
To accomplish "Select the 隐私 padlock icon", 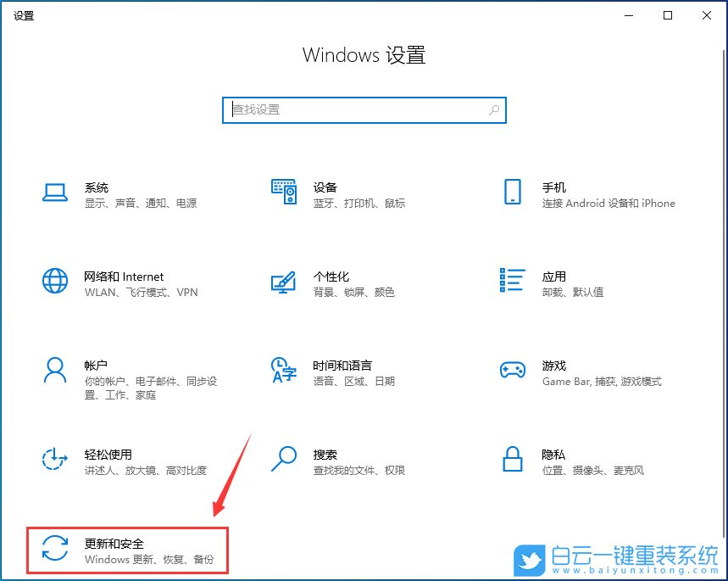I will (x=512, y=459).
